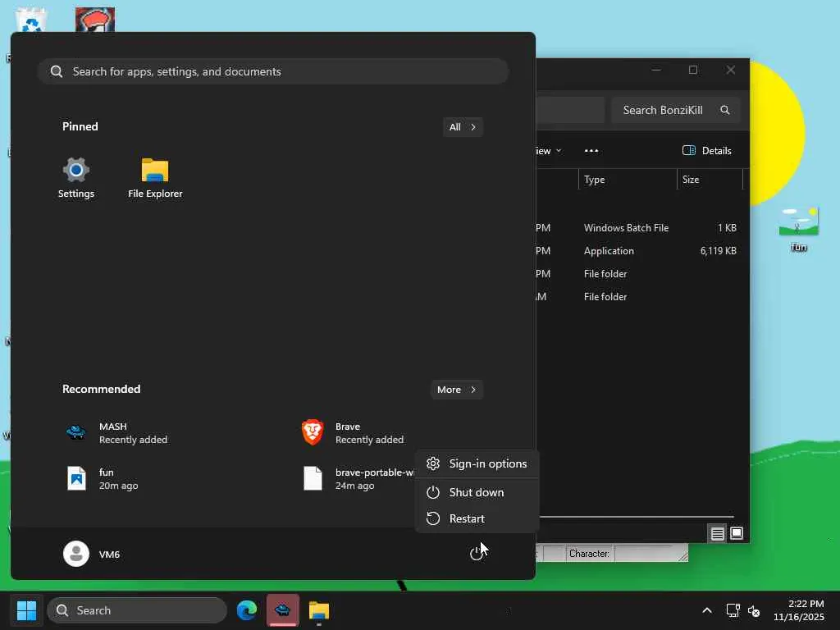This screenshot has width=840, height=630.
Task: Show all pinned apps via All button
Action: [463, 127]
